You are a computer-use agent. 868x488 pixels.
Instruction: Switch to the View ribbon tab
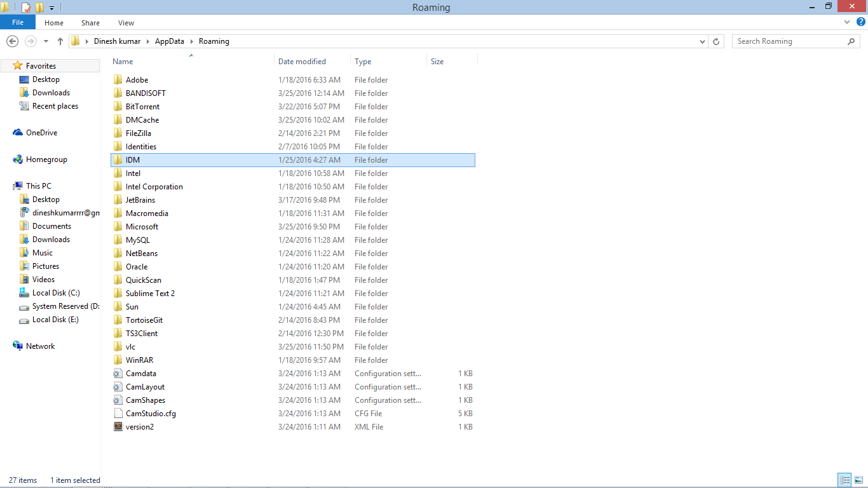pos(126,23)
